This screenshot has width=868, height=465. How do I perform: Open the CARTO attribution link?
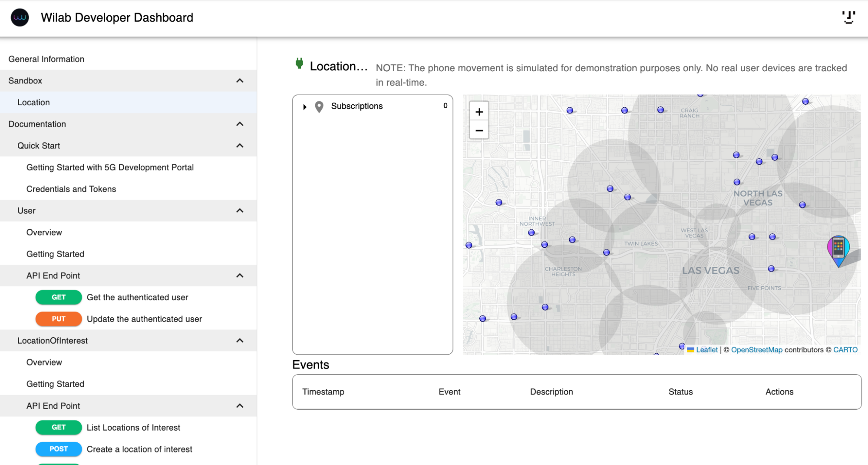pyautogui.click(x=845, y=350)
